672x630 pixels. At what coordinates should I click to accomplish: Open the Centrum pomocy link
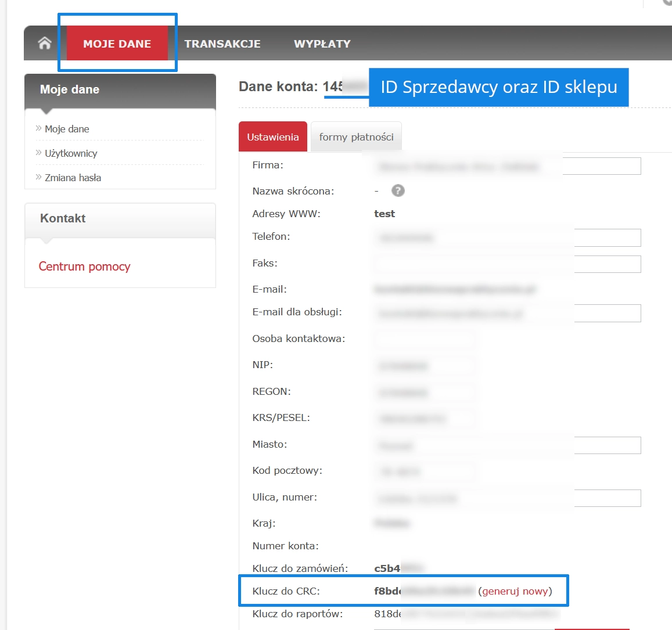click(84, 267)
